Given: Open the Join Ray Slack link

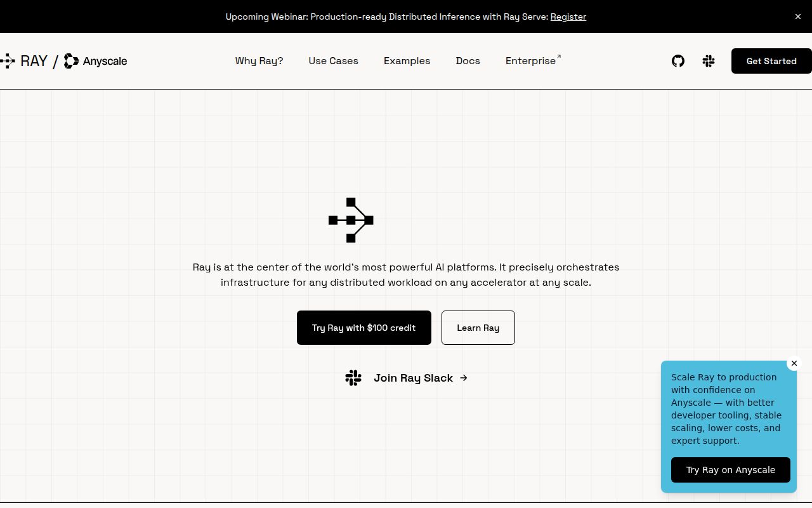Looking at the screenshot, I should [x=421, y=378].
